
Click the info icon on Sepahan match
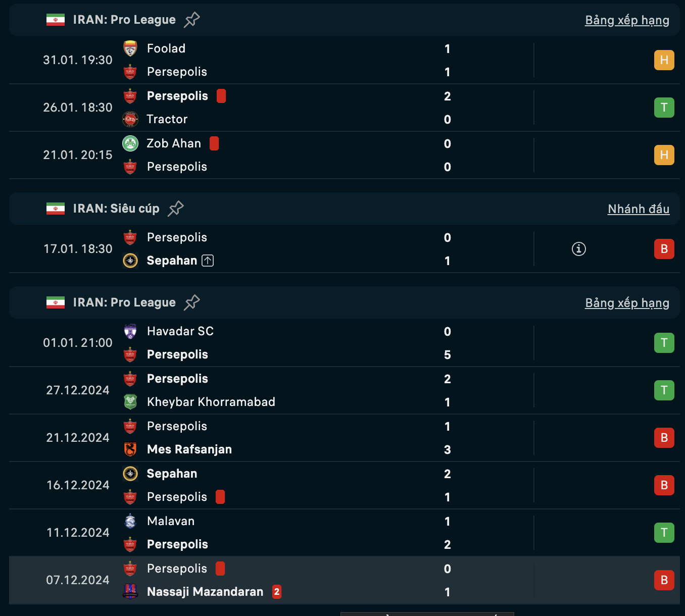tap(579, 249)
